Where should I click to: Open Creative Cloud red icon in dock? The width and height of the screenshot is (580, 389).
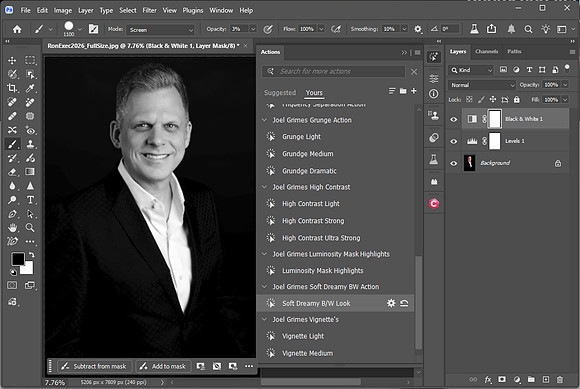[434, 203]
